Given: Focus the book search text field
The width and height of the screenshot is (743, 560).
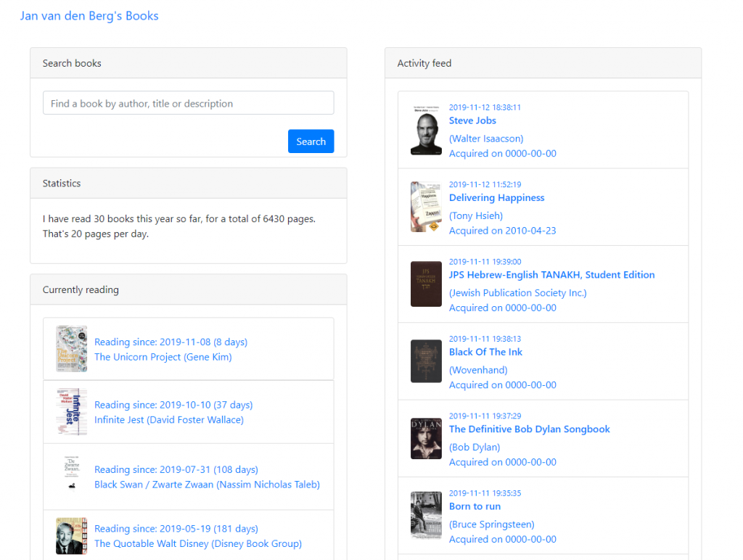Looking at the screenshot, I should 188,103.
